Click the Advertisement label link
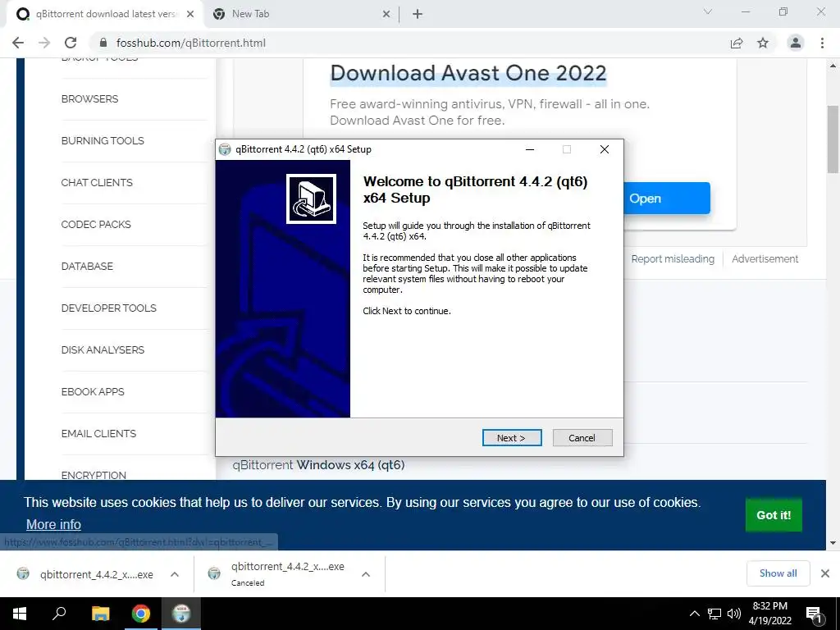840x630 pixels. [765, 258]
